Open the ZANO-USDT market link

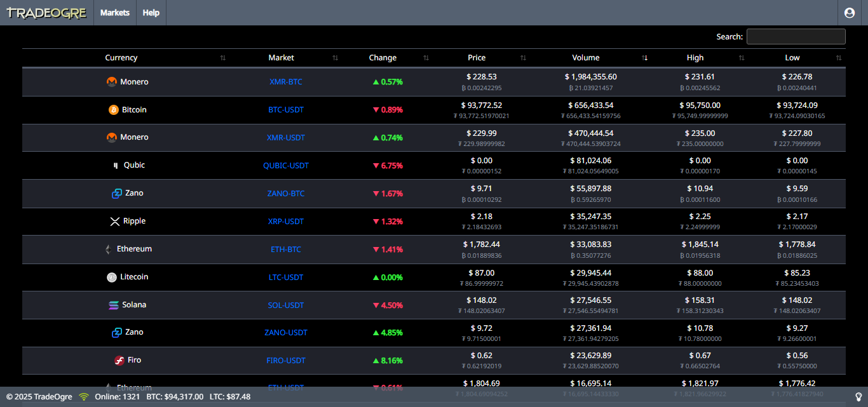(286, 333)
